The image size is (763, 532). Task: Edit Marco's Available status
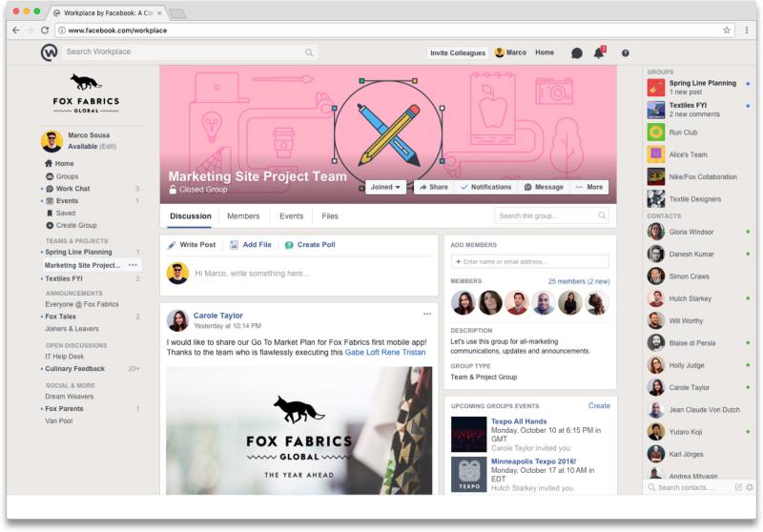tap(108, 147)
